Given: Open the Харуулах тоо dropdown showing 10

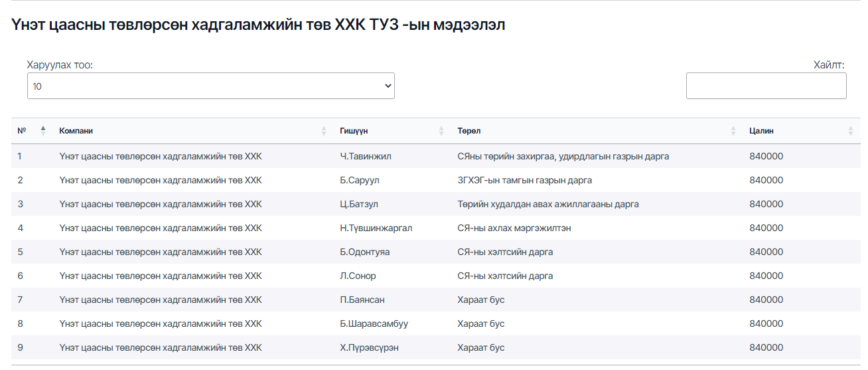Looking at the screenshot, I should [210, 86].
